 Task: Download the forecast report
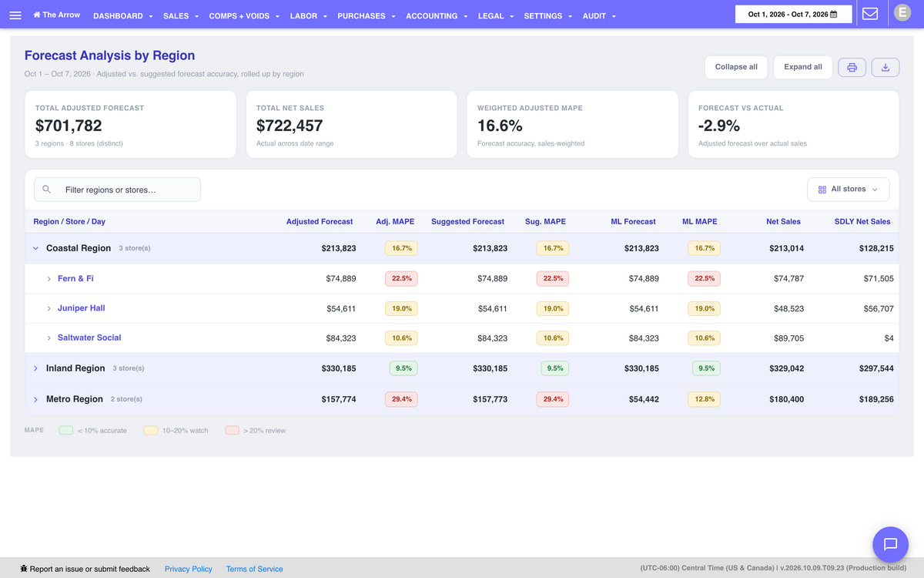coord(885,67)
